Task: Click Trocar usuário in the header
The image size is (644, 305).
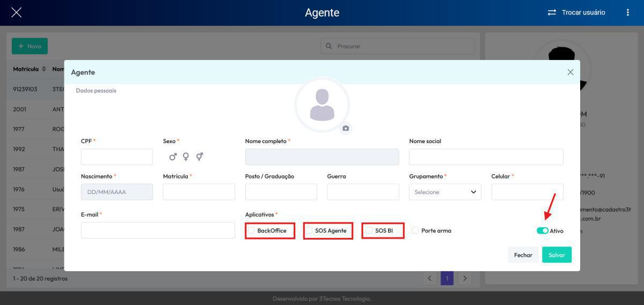Action: (x=583, y=12)
